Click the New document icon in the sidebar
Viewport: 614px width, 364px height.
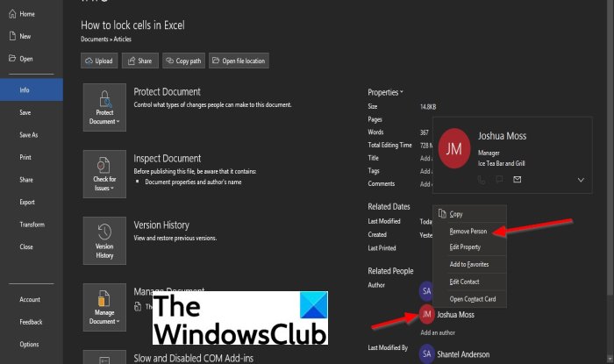click(12, 36)
